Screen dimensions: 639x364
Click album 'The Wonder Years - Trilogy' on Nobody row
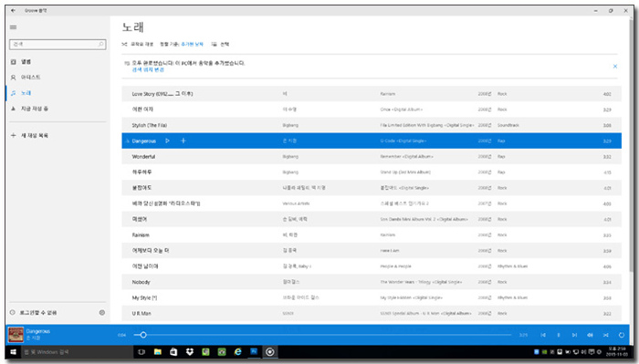[421, 282]
